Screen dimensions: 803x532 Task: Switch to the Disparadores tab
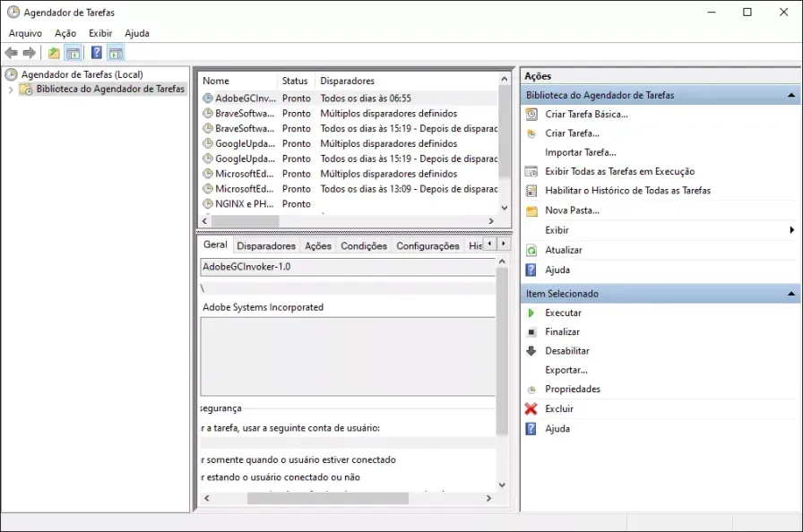[266, 245]
